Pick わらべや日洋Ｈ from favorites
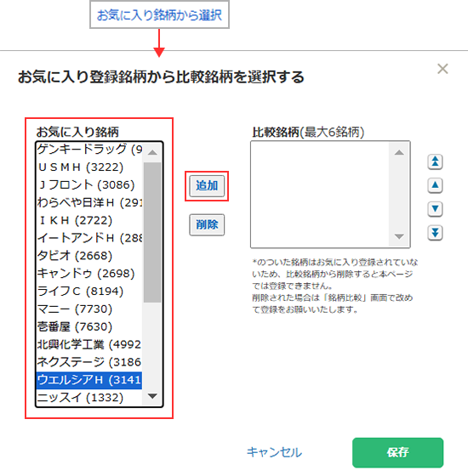Viewport: 468px width, 476px height. (89, 202)
